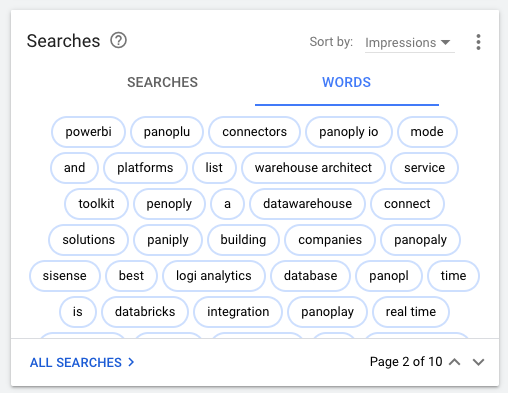Select the databricks word chip
Image resolution: width=508 pixels, height=393 pixels.
click(x=145, y=312)
